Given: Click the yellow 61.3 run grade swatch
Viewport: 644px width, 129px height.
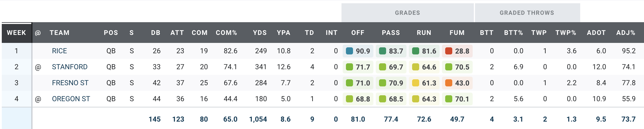Looking at the screenshot, I should pyautogui.click(x=416, y=83).
